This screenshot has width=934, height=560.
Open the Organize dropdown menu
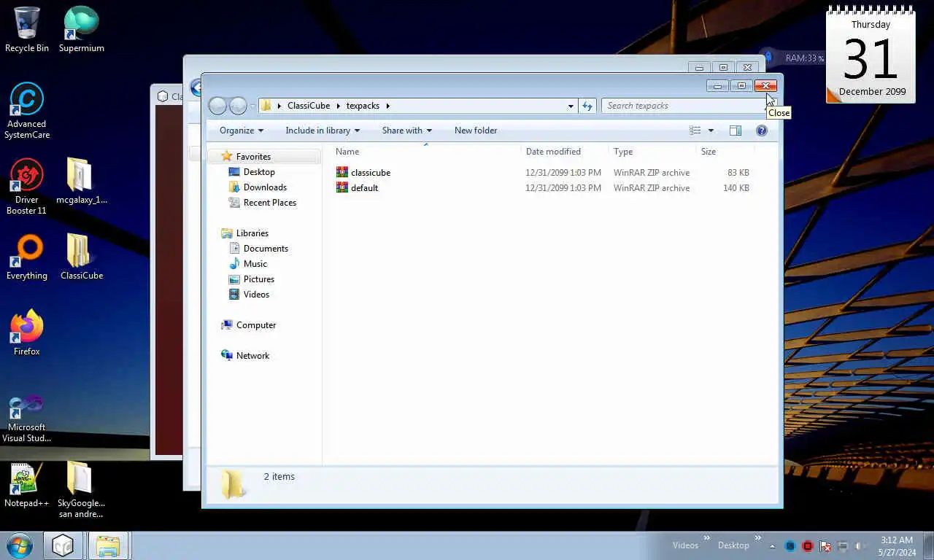(242, 131)
